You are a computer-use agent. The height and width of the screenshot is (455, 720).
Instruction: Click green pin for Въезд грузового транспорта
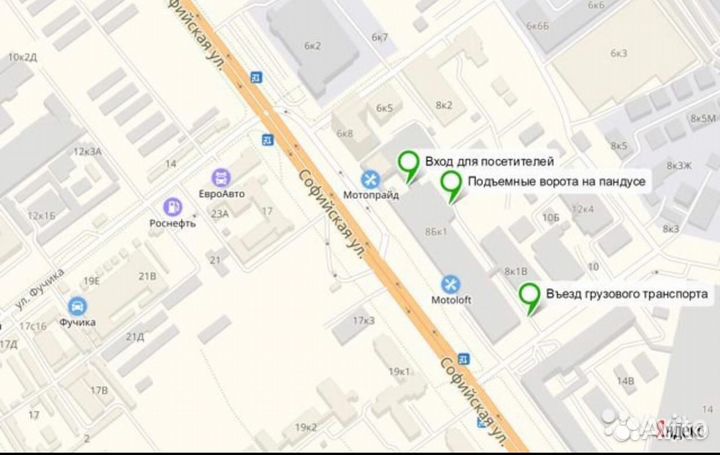coord(529,299)
